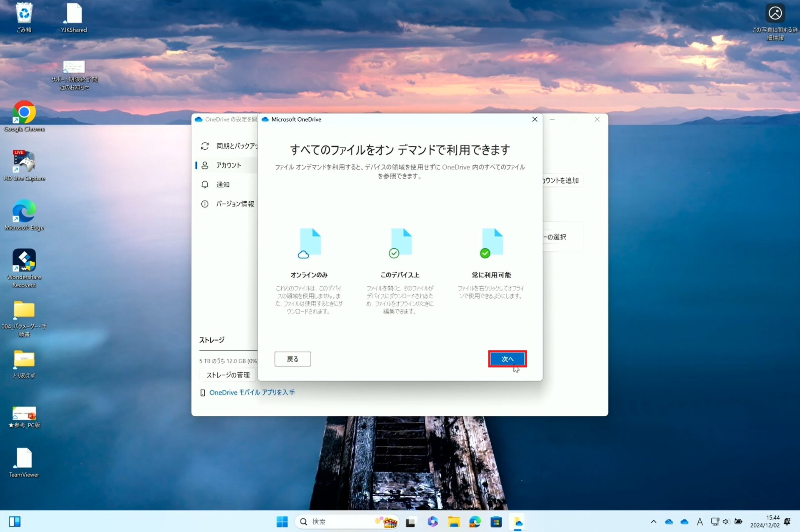
Task: Open the バージョン情報 version info tab
Action: point(235,204)
